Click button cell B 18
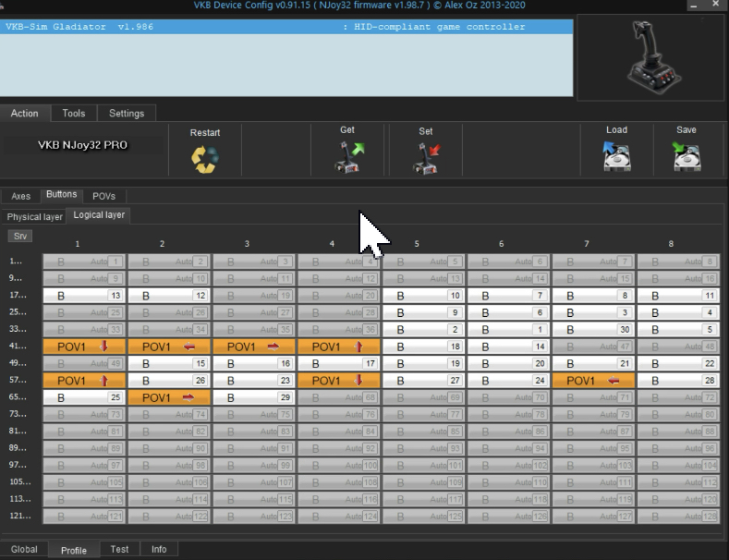The width and height of the screenshot is (729, 560). click(423, 347)
